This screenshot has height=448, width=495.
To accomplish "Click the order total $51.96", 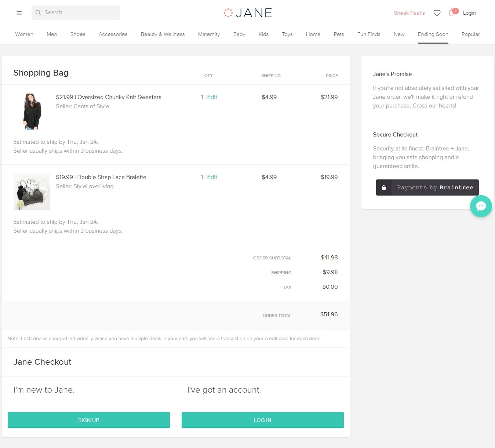I will (x=329, y=314).
